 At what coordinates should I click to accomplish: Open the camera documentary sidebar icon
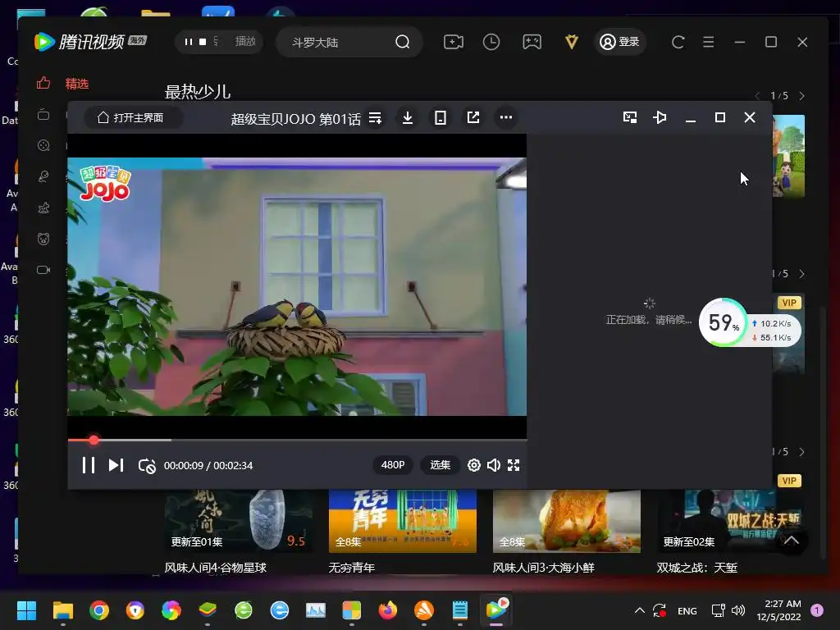[x=43, y=270]
